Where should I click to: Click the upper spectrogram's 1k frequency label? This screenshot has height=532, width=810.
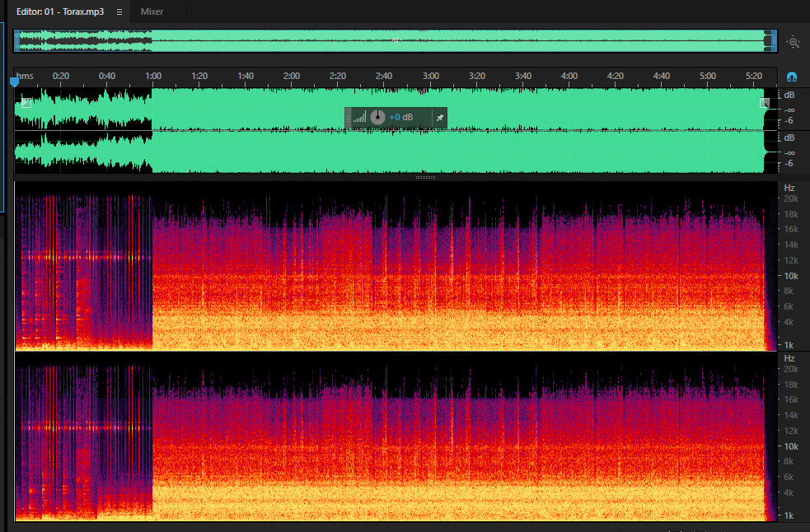pyautogui.click(x=789, y=345)
